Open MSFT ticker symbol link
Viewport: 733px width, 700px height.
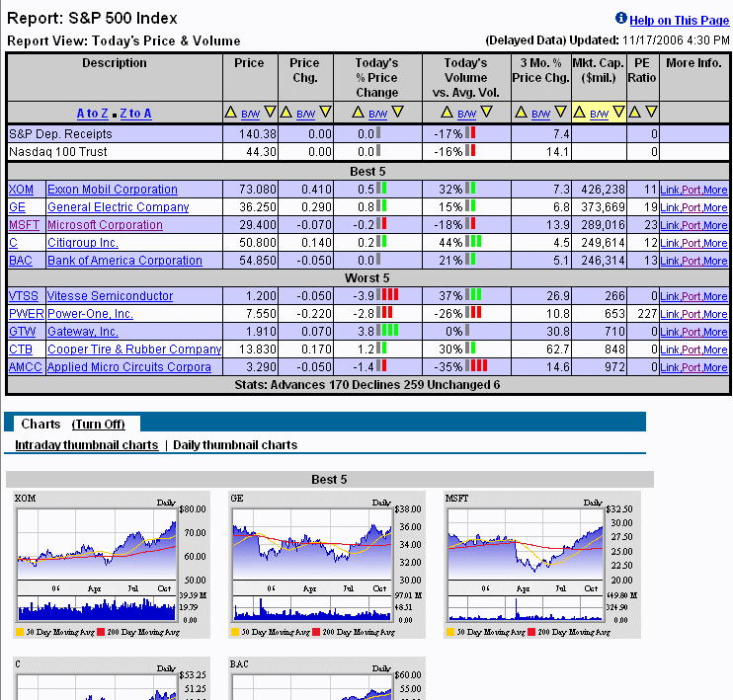25,225
